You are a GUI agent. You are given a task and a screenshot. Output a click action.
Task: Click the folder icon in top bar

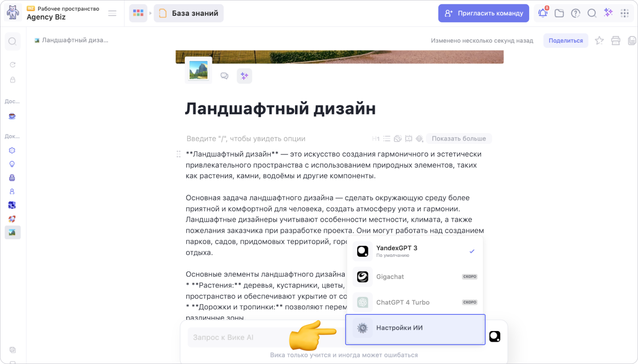click(559, 13)
